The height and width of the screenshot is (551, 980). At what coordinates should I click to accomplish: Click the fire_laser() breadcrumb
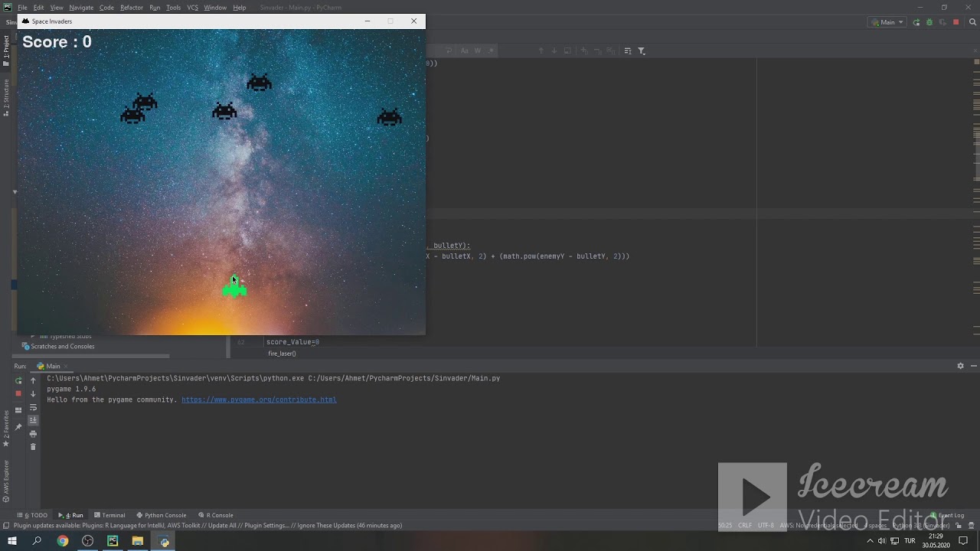click(282, 354)
